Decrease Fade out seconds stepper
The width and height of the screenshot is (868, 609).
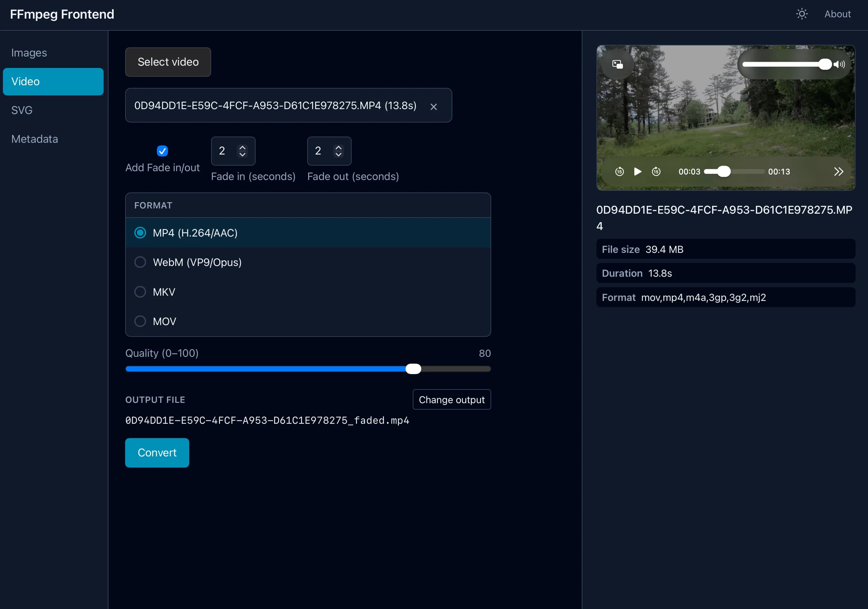click(x=339, y=155)
